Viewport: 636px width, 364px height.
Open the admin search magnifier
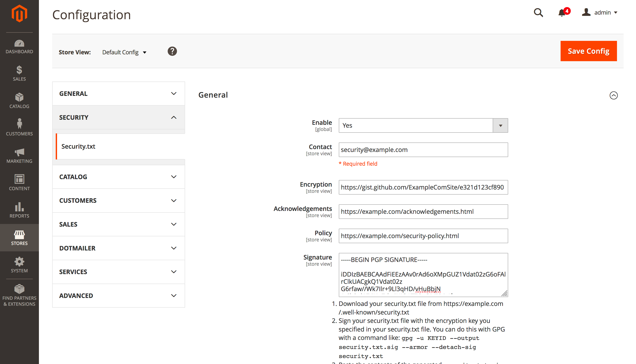pyautogui.click(x=538, y=13)
